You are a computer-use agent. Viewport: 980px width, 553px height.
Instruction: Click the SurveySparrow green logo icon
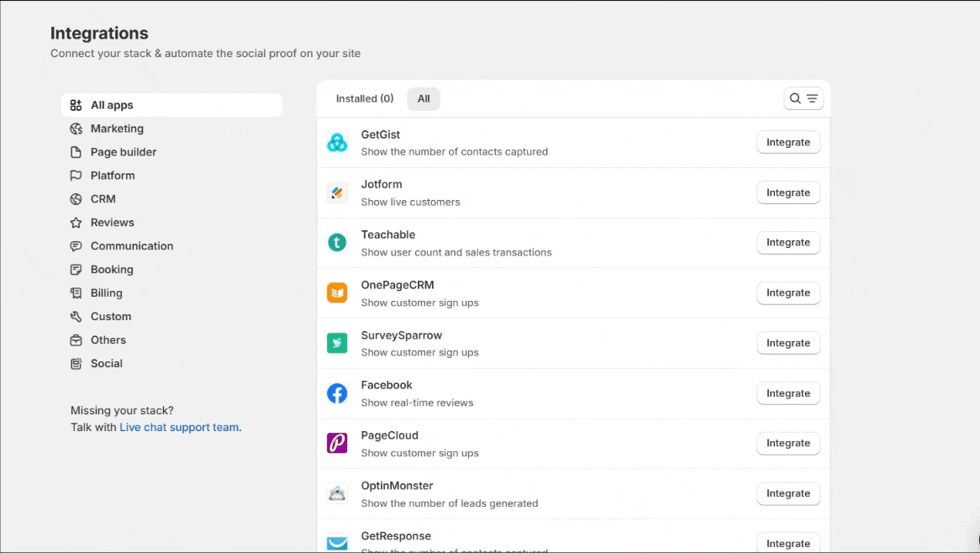(x=337, y=343)
